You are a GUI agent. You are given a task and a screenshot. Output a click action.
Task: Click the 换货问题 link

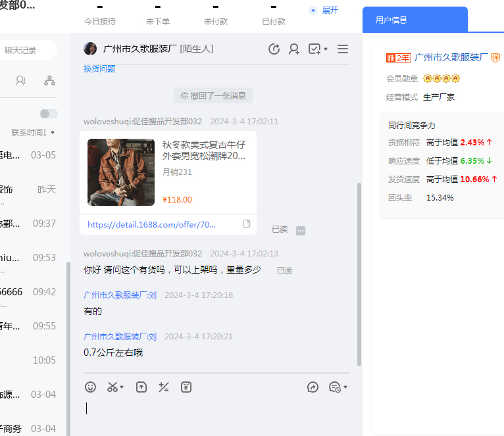(x=99, y=69)
